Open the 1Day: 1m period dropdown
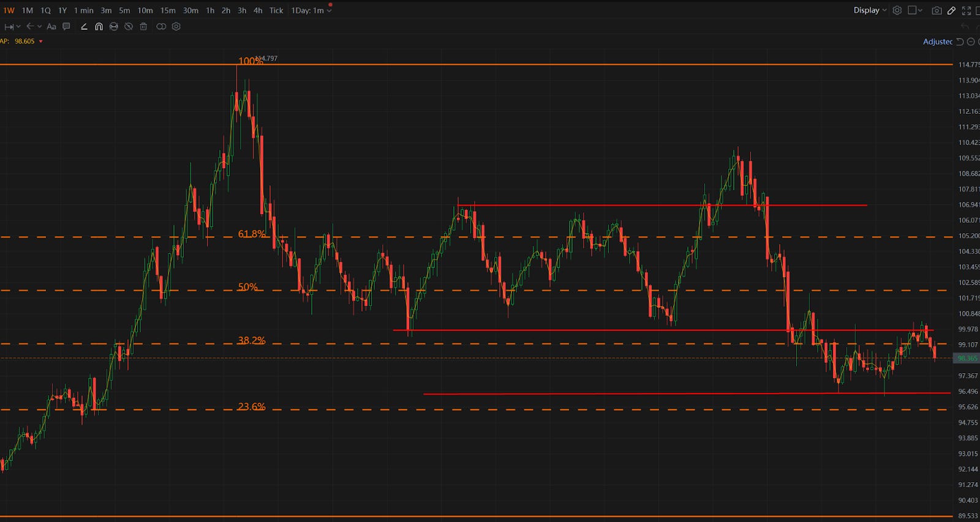This screenshot has height=522, width=980. (x=311, y=10)
